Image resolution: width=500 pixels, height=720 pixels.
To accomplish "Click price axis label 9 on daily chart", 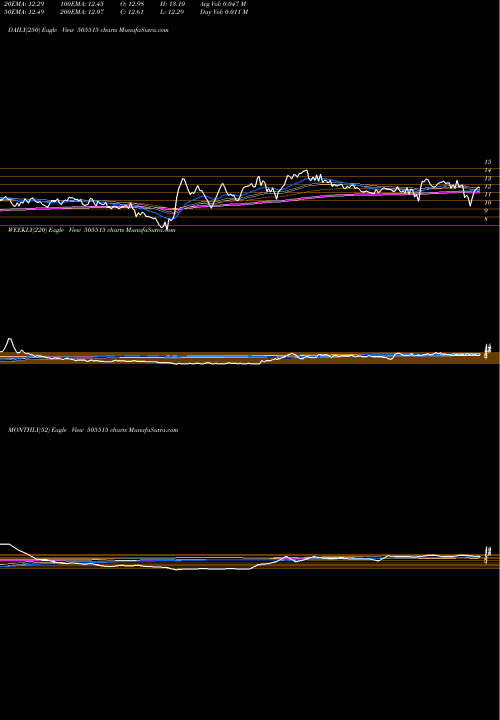I will [x=486, y=211].
